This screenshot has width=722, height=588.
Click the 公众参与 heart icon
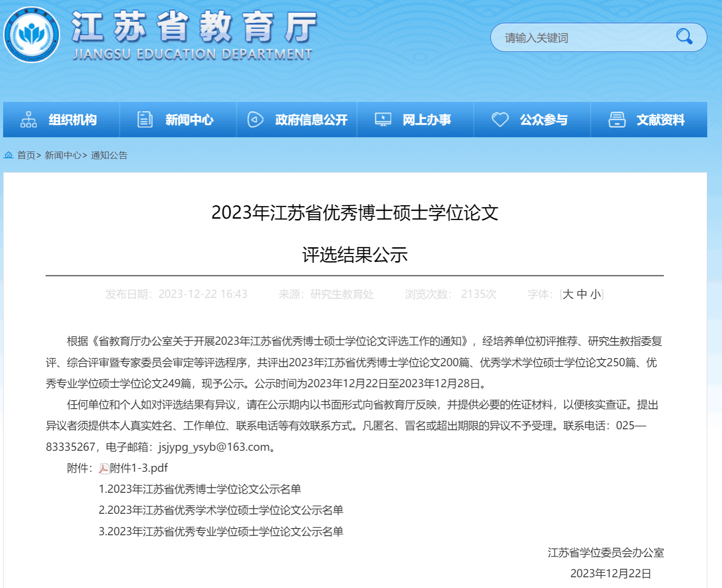[x=500, y=120]
